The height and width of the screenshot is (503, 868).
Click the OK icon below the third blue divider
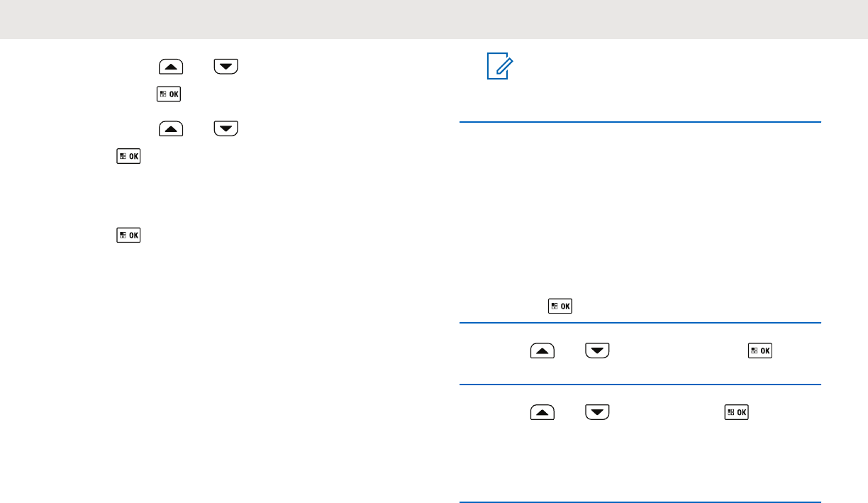coord(736,412)
